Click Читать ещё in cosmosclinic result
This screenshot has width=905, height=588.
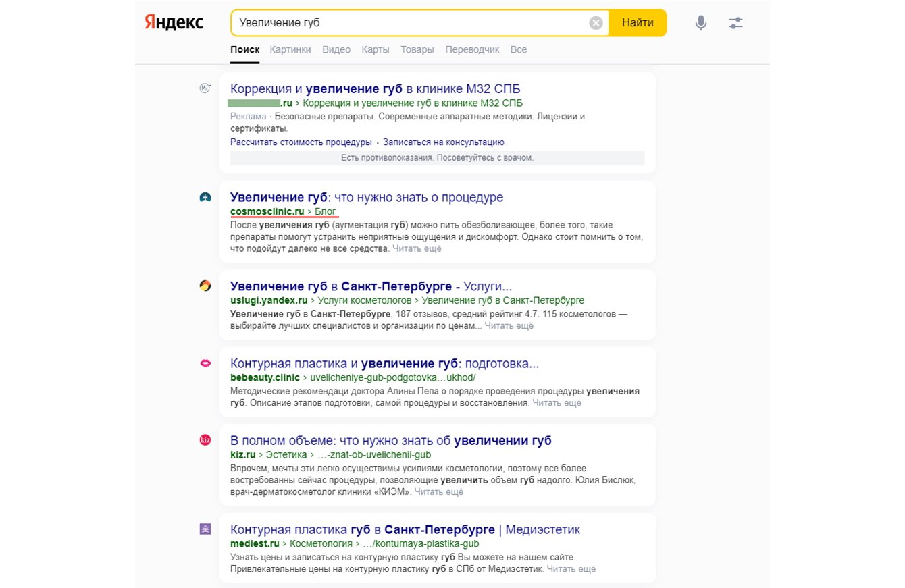417,248
